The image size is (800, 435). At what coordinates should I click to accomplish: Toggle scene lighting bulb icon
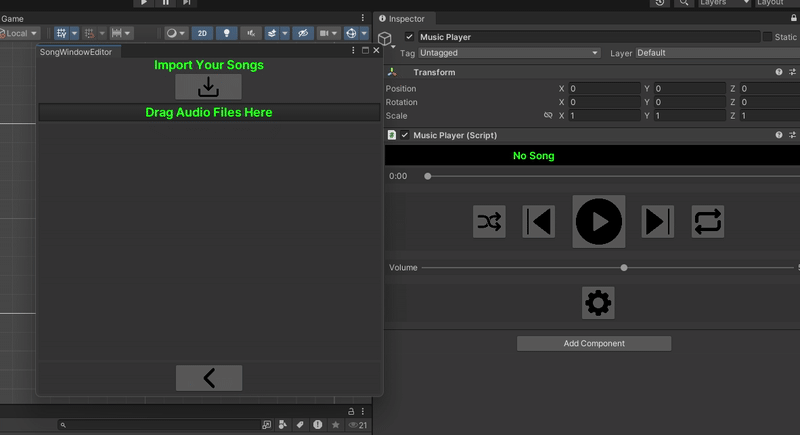[227, 33]
